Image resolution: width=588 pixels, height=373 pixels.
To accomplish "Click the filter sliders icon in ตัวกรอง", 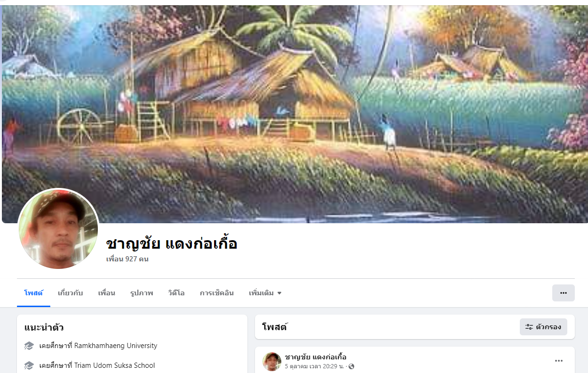I will click(529, 327).
